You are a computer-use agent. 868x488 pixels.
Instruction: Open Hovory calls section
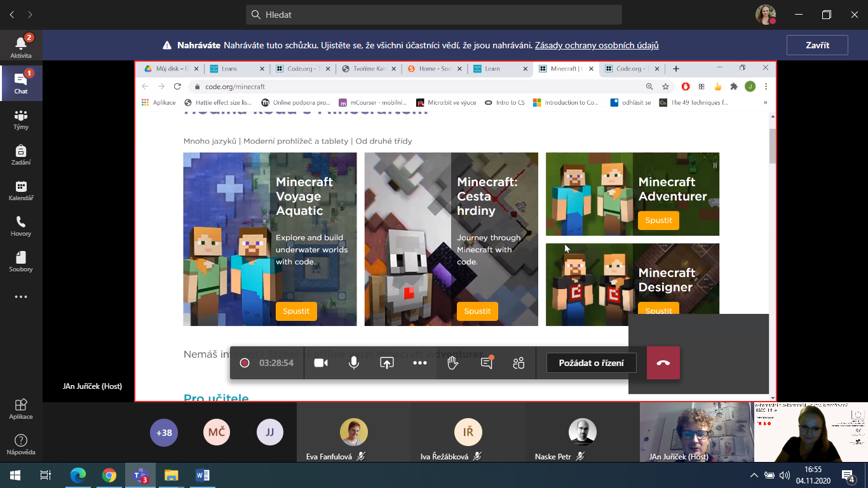pyautogui.click(x=21, y=226)
